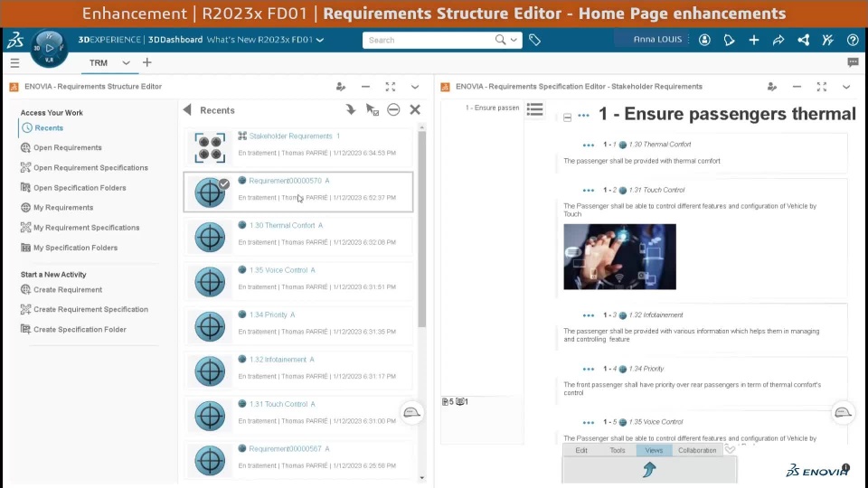The image size is (868, 488).
Task: Open ellipsis menu for 1.30 Thermal Comfort
Action: (x=588, y=145)
